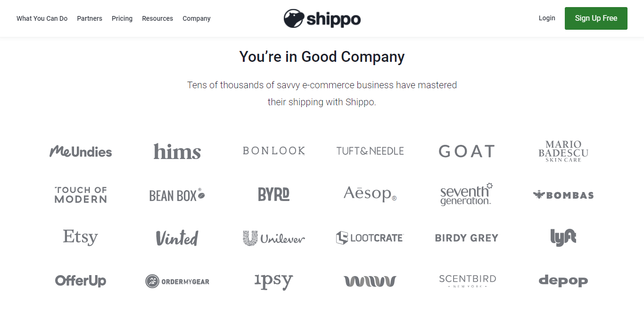
Task: Click the Lyft logo
Action: tap(563, 237)
